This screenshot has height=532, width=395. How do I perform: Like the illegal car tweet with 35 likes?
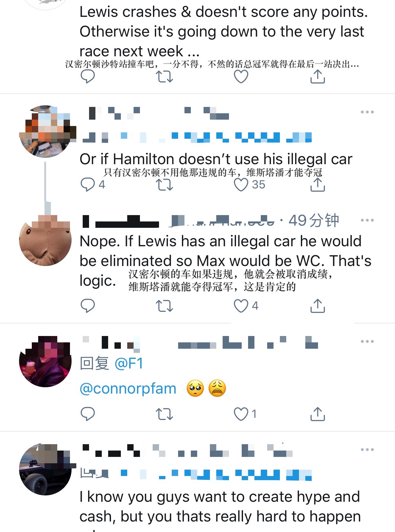[x=250, y=185]
